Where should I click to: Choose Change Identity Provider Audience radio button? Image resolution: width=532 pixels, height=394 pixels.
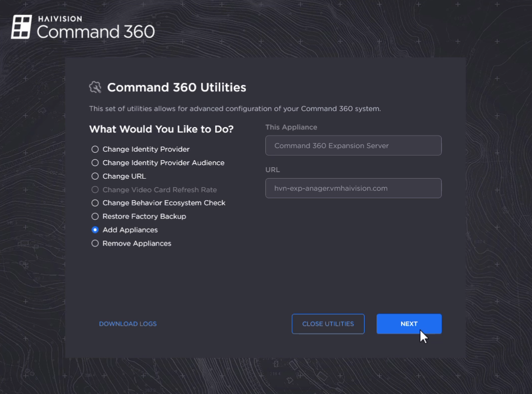[x=95, y=163]
